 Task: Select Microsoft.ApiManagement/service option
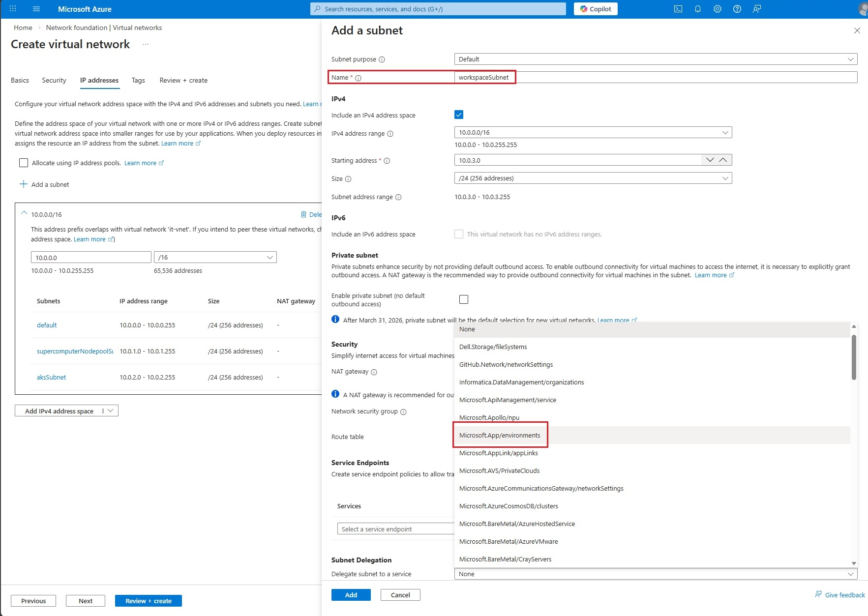(x=652, y=400)
